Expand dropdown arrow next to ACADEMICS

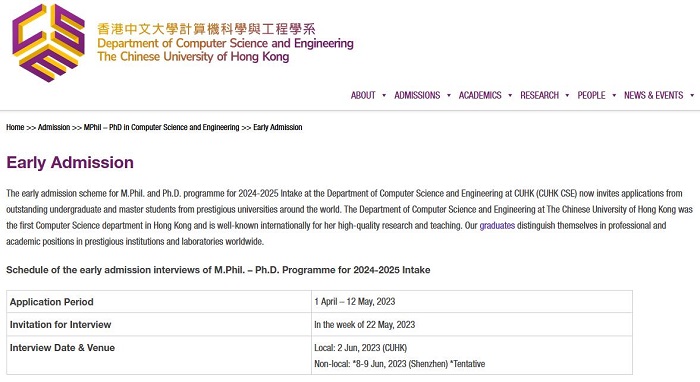pyautogui.click(x=510, y=96)
